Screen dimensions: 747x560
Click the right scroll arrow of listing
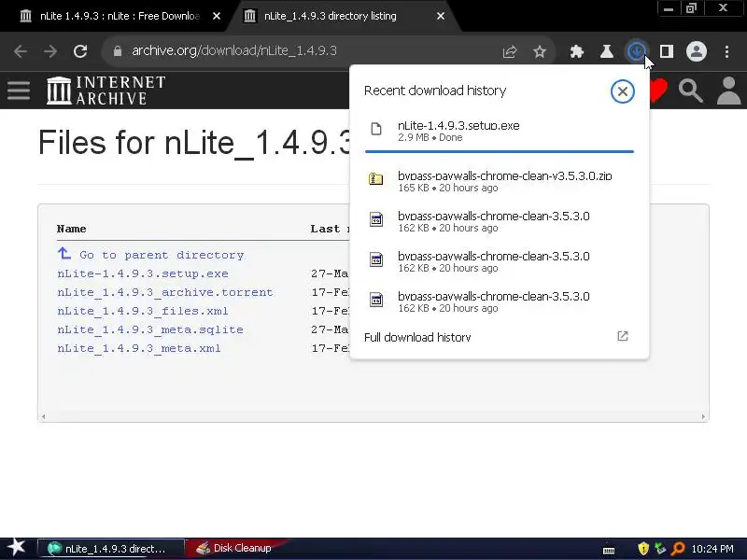coord(703,416)
